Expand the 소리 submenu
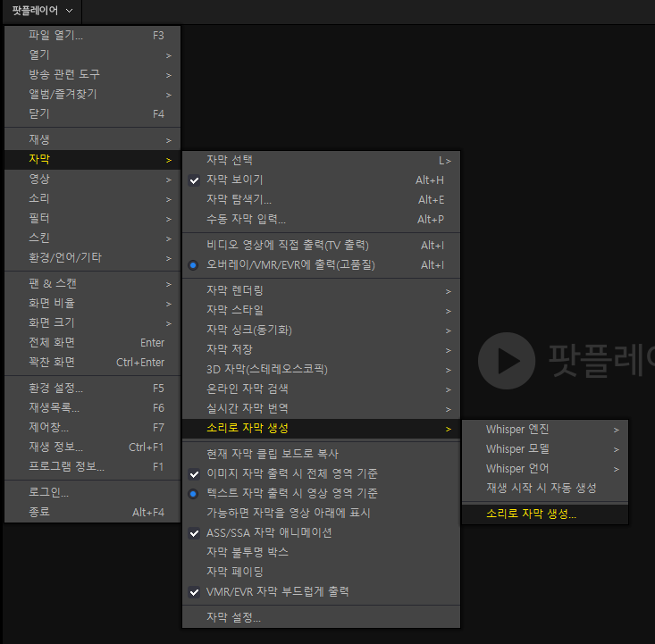The height and width of the screenshot is (644, 655). point(92,199)
